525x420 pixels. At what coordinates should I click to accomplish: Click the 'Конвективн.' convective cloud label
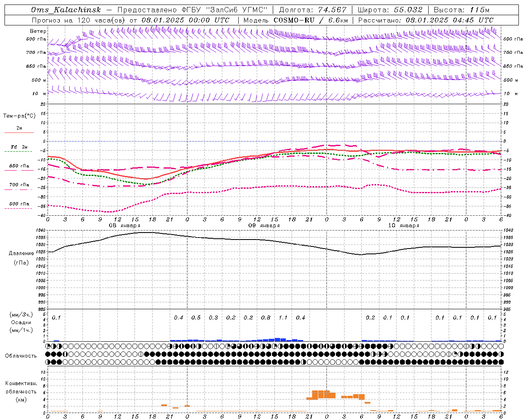[21, 383]
